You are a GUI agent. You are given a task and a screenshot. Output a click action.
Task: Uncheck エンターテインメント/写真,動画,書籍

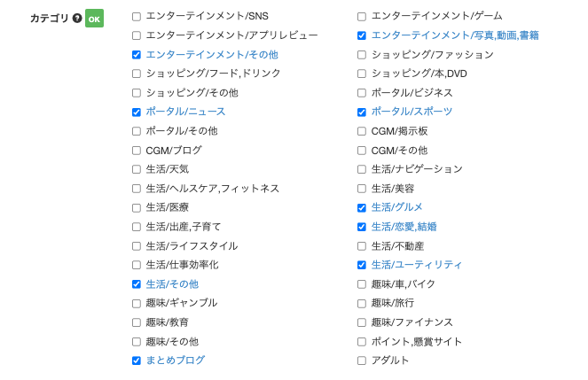(x=362, y=35)
